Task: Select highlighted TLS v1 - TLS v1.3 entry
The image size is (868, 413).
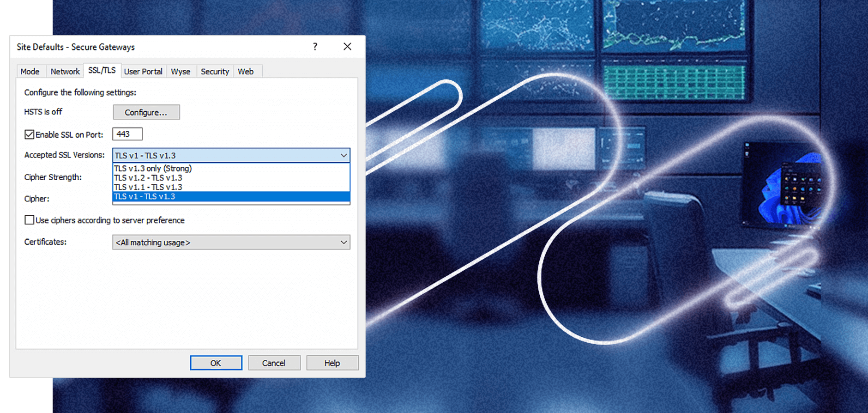Action: pyautogui.click(x=231, y=196)
